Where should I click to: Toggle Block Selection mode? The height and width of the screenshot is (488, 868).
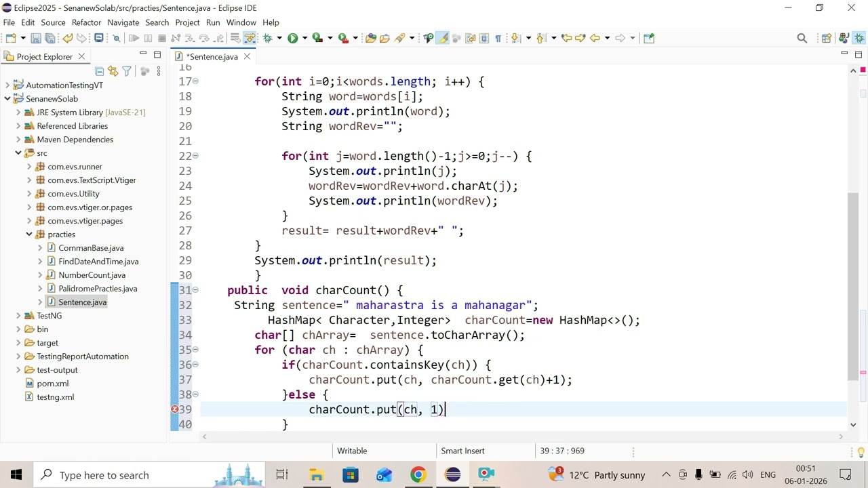click(x=484, y=38)
